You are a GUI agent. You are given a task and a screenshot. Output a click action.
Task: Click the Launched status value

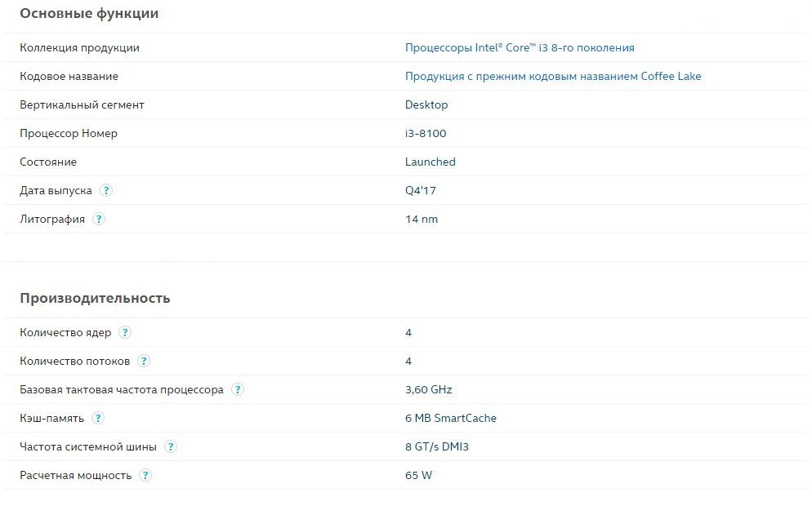point(431,162)
